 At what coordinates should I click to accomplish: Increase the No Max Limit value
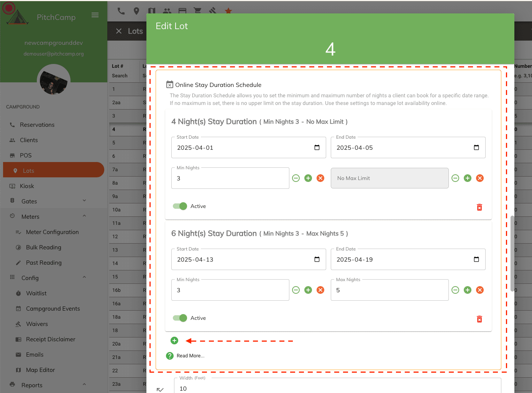point(468,178)
